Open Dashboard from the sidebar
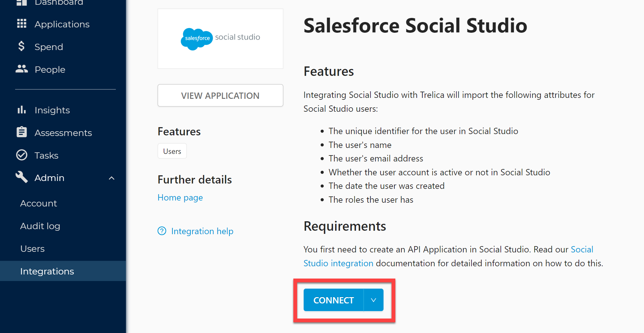The image size is (644, 333). click(x=59, y=3)
